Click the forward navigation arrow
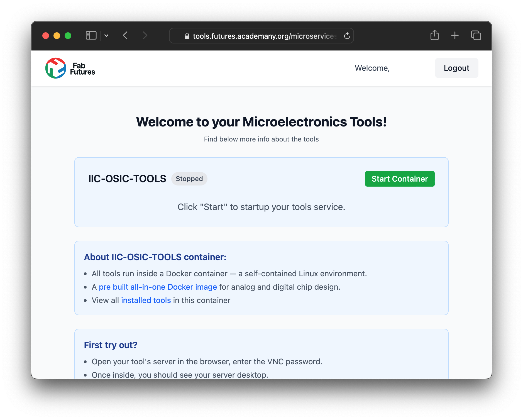Image resolution: width=523 pixels, height=420 pixels. click(145, 35)
